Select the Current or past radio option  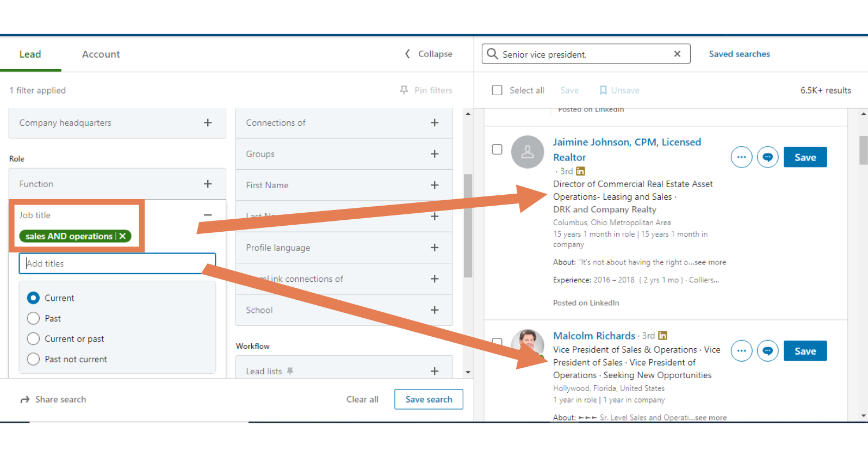tap(33, 339)
